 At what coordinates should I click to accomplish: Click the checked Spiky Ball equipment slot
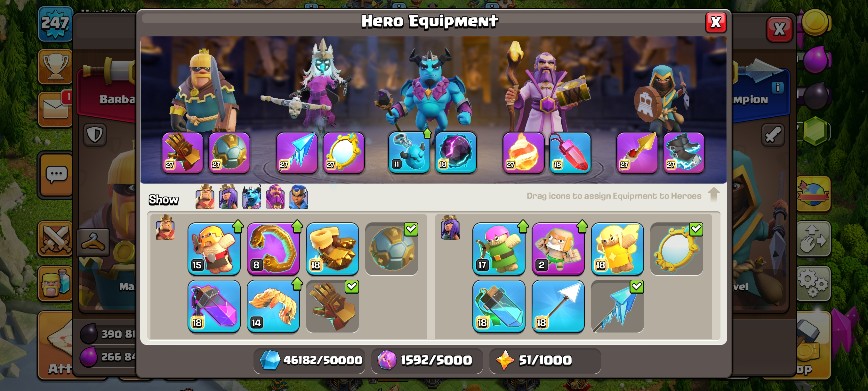click(392, 249)
